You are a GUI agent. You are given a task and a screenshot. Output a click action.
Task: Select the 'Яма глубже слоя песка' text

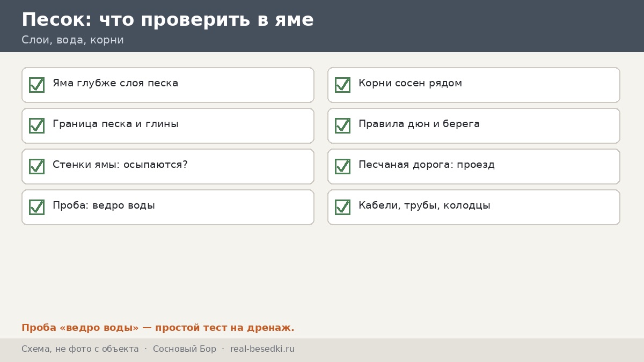115,83
